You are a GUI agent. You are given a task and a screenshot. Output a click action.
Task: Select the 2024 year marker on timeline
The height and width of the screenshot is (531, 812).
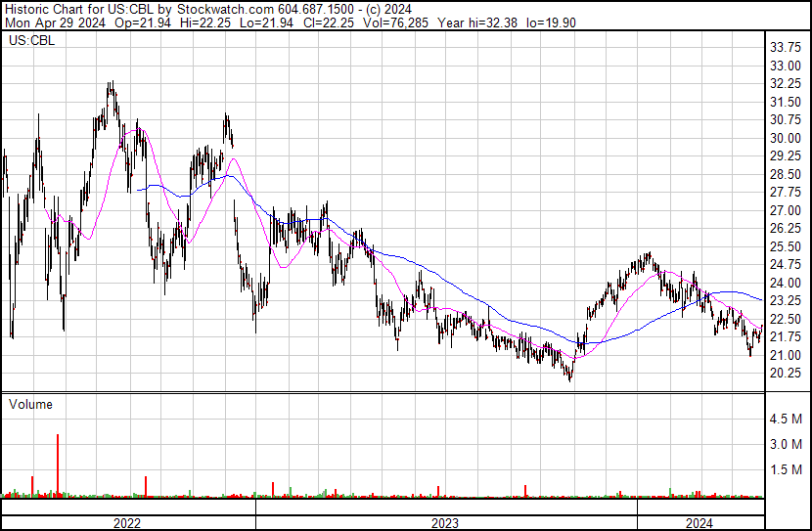click(x=699, y=523)
